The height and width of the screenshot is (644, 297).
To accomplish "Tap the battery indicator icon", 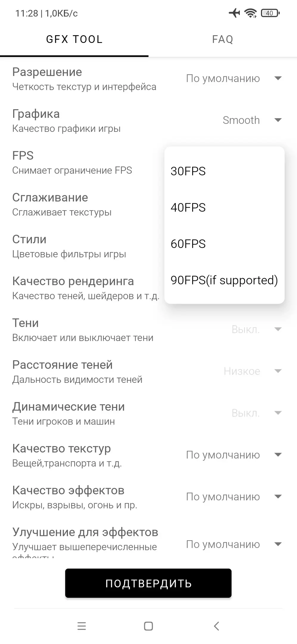I will click(x=270, y=13).
